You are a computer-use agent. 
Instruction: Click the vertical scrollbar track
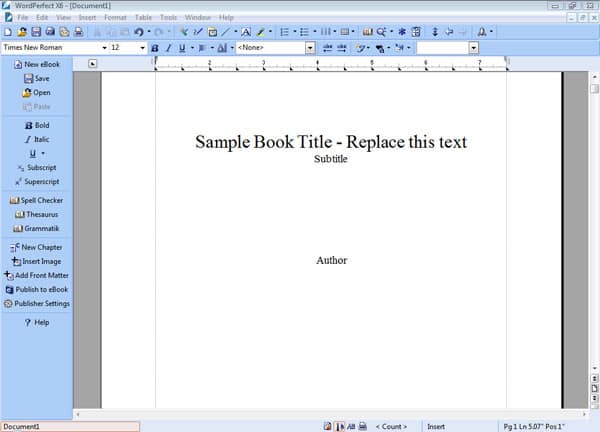594,250
